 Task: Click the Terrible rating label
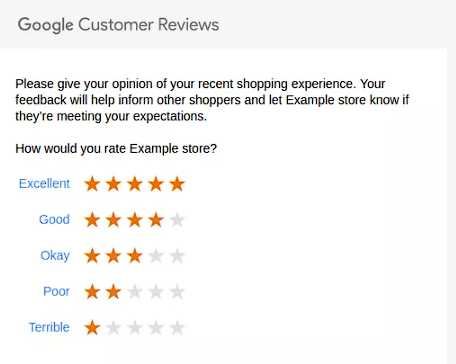(49, 327)
